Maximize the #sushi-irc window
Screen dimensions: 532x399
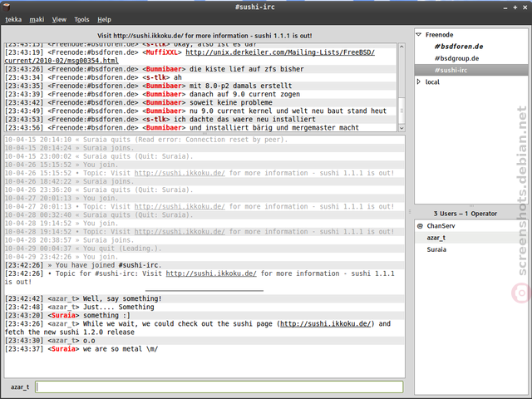(x=515, y=7)
